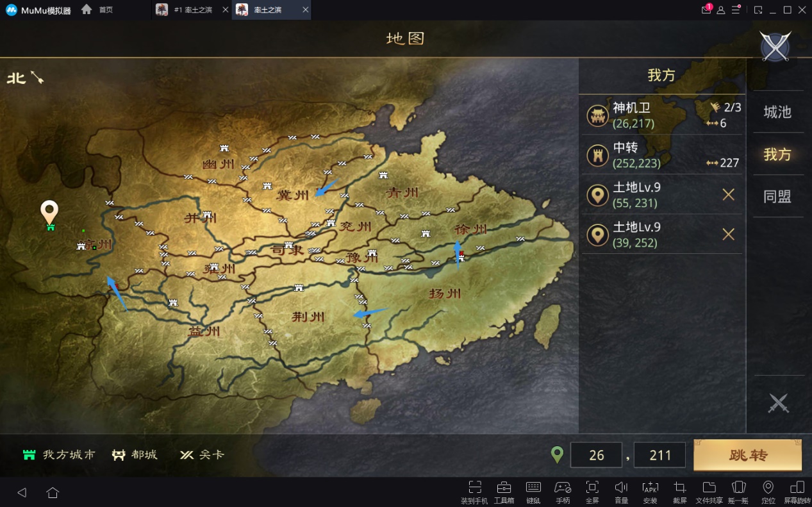Image resolution: width=812 pixels, height=507 pixels.
Task: Close the map with crossed swords icon
Action: (x=775, y=47)
